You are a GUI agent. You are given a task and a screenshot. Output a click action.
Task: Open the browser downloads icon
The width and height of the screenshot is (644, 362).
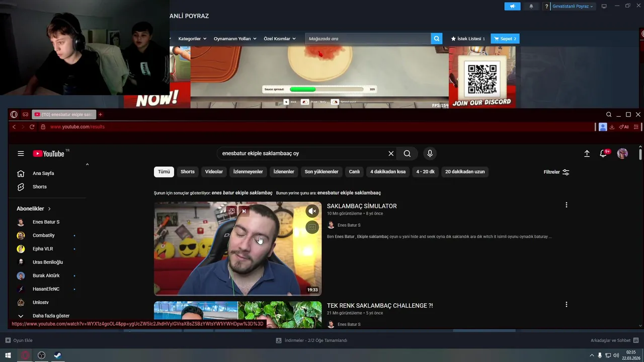tap(612, 127)
